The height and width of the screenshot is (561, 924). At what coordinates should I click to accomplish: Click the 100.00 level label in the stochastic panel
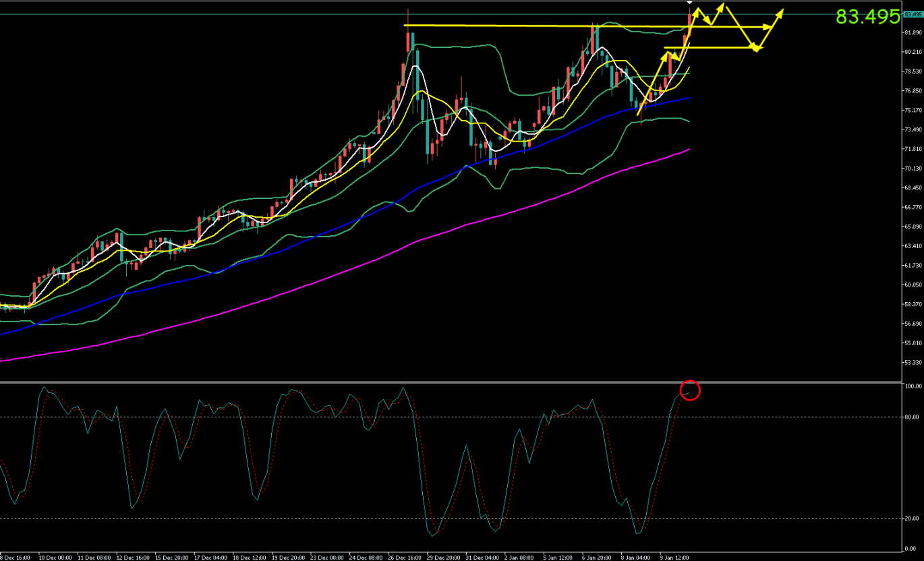coord(913,387)
